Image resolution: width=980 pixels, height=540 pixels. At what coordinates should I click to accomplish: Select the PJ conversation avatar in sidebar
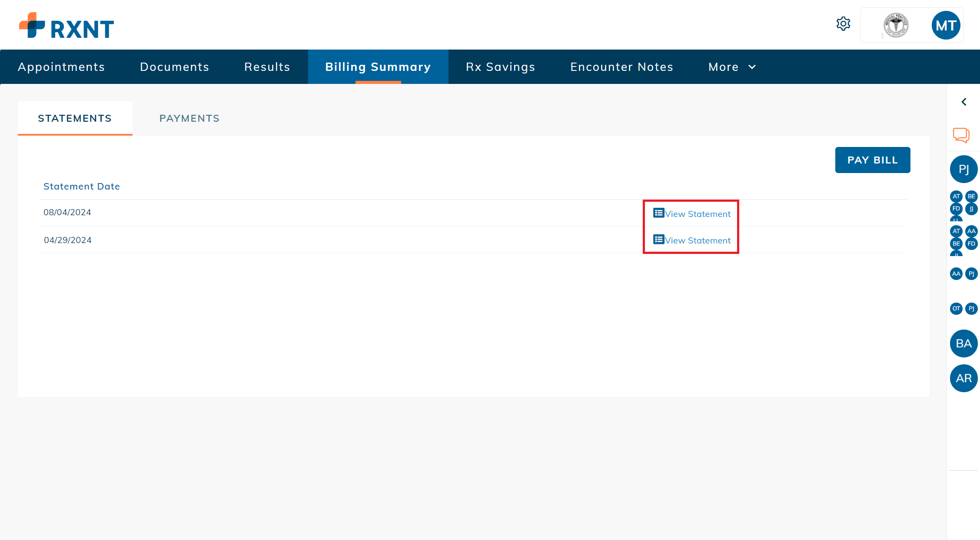pyautogui.click(x=964, y=169)
